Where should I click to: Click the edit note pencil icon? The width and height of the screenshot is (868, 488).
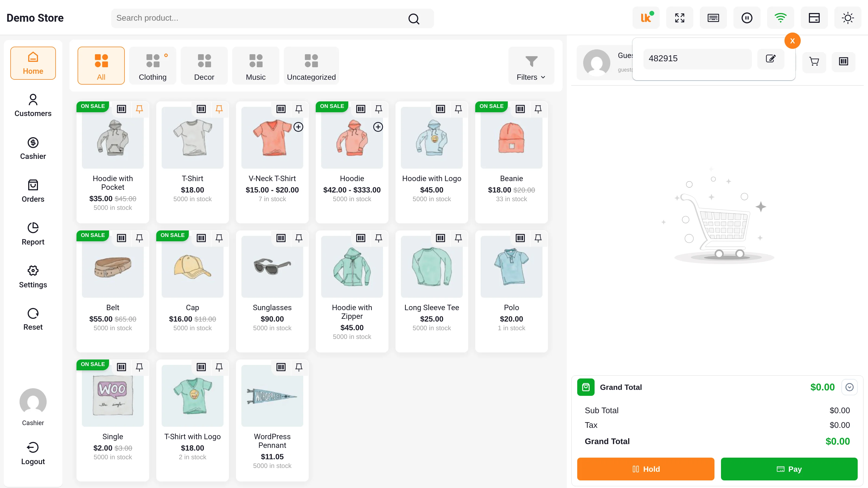pos(771,59)
